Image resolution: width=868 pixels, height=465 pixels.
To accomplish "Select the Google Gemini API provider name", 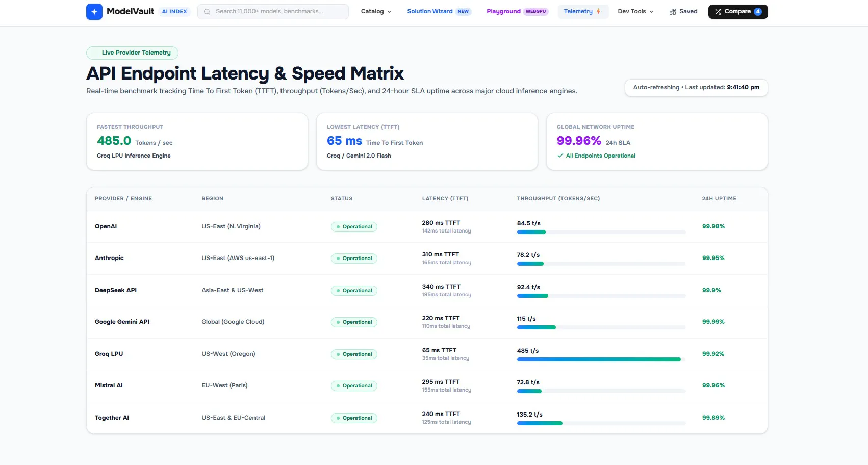I will [122, 322].
